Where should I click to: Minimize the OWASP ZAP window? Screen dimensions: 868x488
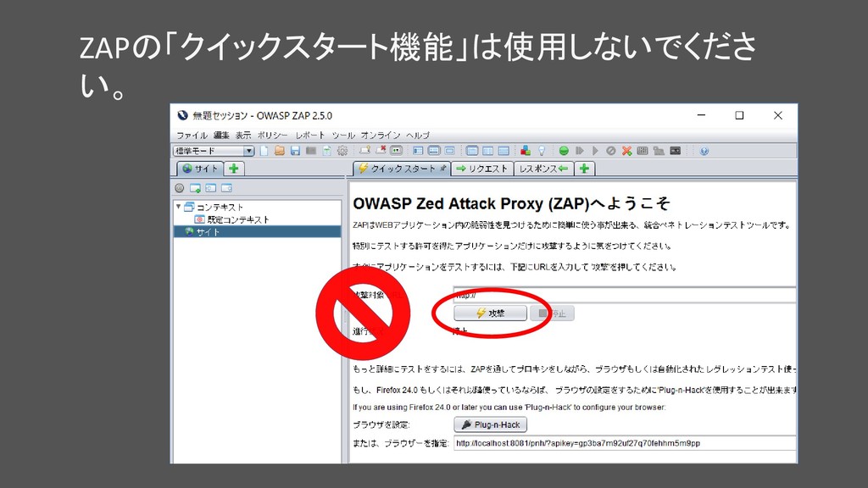click(701, 115)
